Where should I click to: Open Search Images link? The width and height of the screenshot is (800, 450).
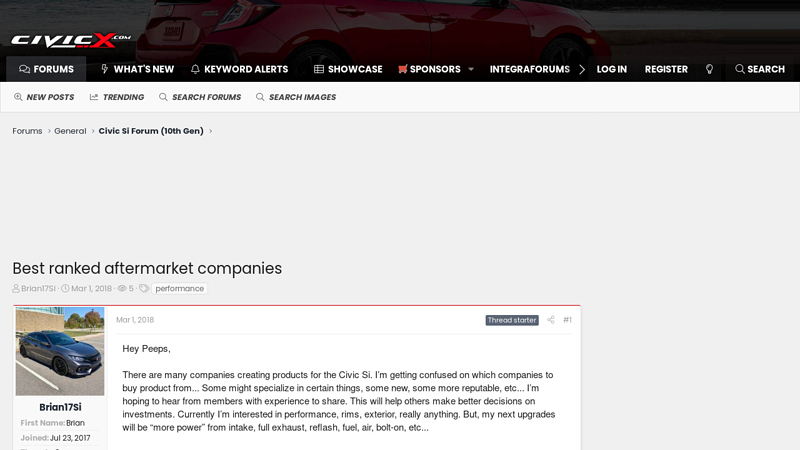[296, 97]
